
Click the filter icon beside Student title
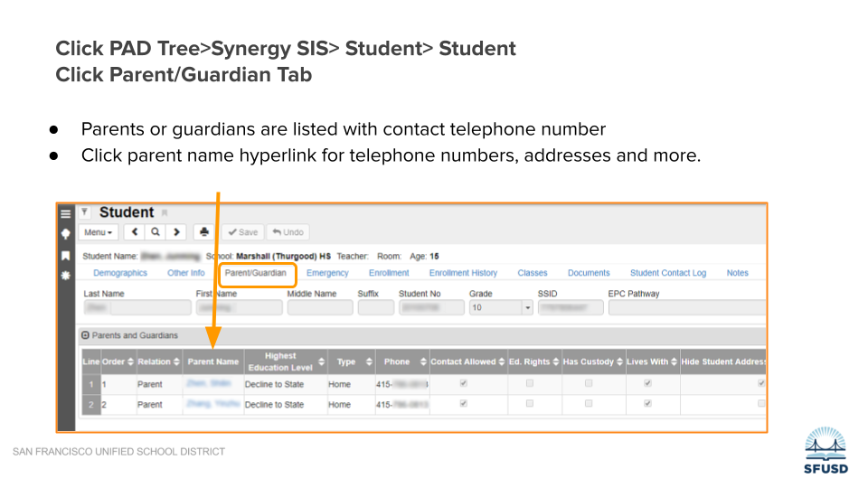pos(85,212)
